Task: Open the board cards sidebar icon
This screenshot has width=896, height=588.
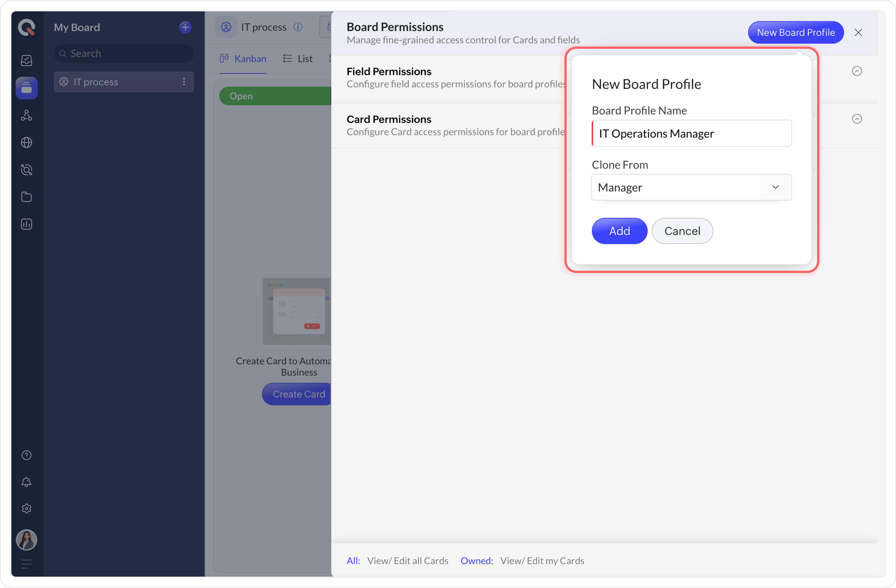Action: (x=26, y=88)
